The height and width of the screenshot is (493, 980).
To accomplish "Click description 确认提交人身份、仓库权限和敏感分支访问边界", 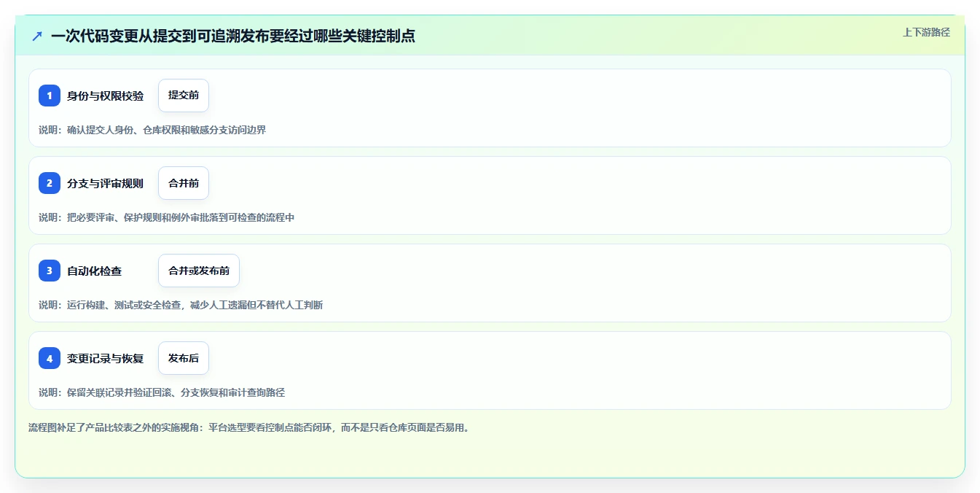I will click(166, 130).
